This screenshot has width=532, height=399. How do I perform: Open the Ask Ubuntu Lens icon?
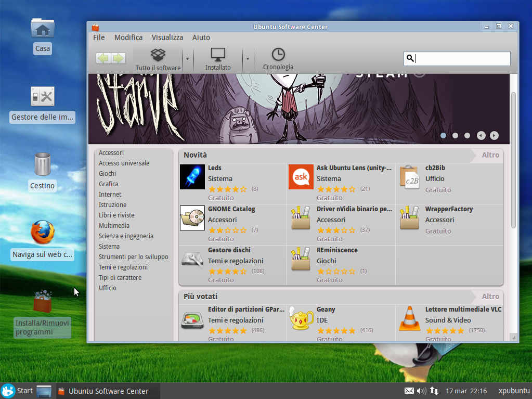(x=301, y=177)
